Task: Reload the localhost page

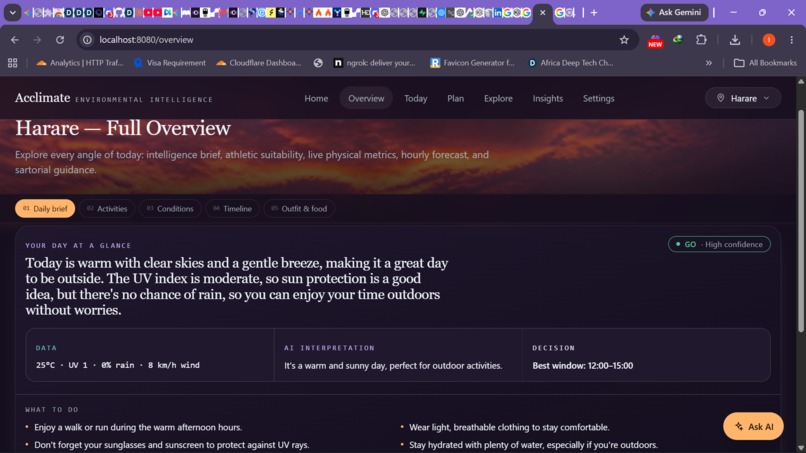Action: pyautogui.click(x=60, y=40)
